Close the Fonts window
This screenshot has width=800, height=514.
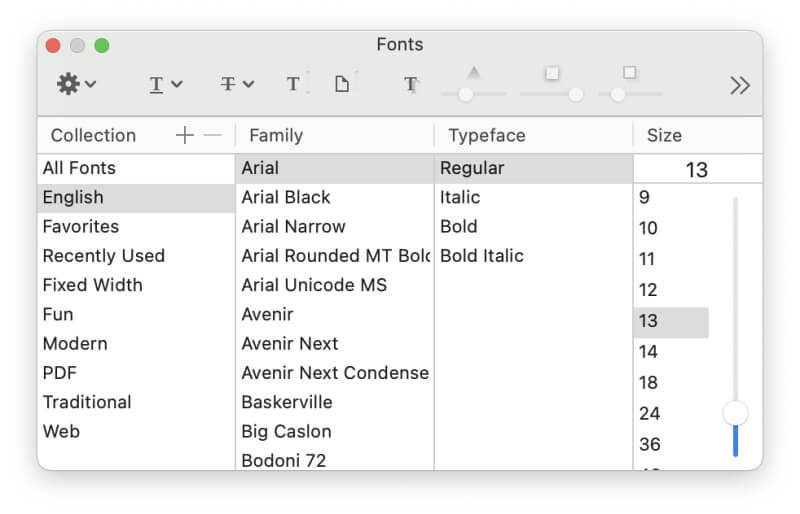click(x=53, y=45)
